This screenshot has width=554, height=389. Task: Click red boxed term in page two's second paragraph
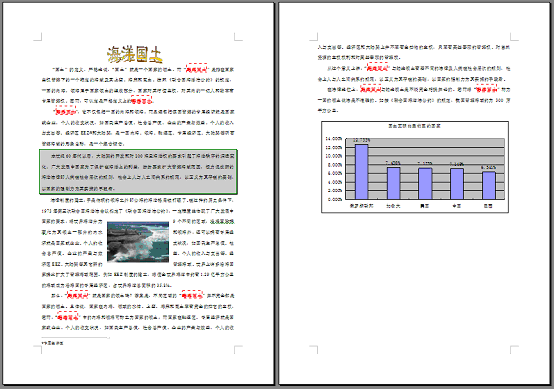377,68
